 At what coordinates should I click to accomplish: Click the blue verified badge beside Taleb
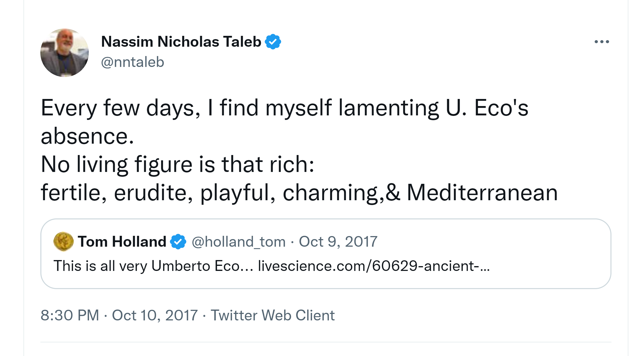273,42
